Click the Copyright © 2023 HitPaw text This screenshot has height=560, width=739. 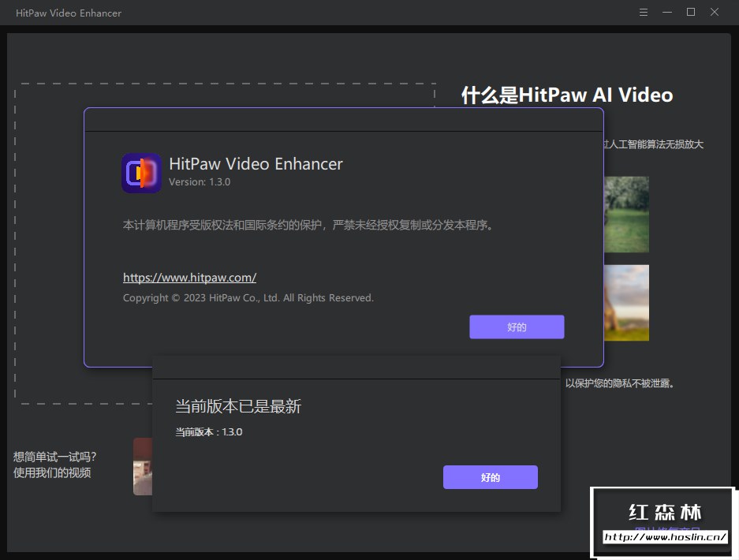[x=248, y=298]
